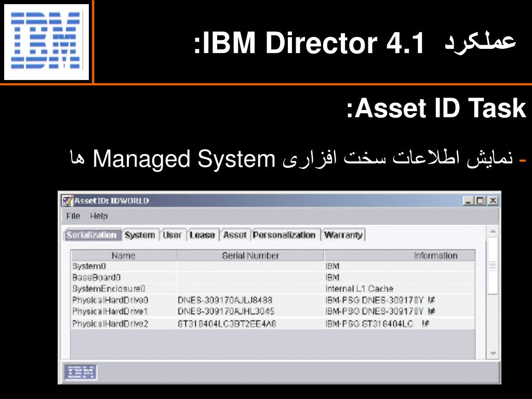
Task: Select the System0 row
Action: tap(273, 267)
